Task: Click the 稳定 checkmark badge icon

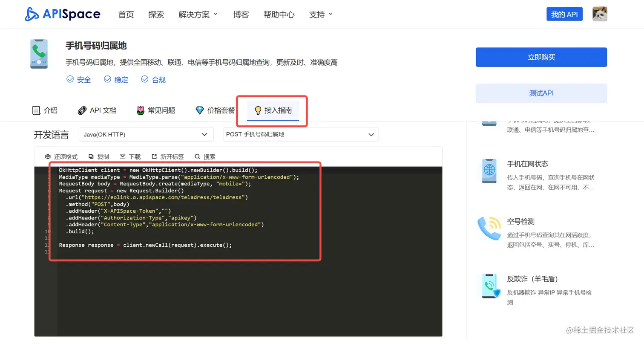Action: click(x=107, y=79)
